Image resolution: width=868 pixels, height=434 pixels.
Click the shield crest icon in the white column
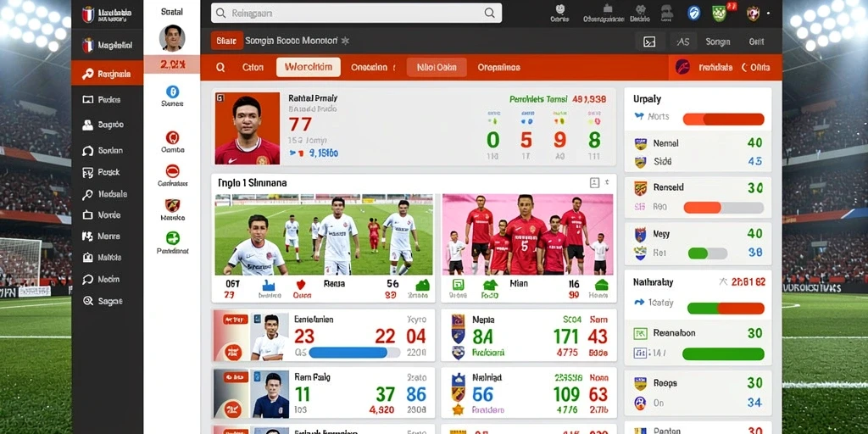coord(172,205)
